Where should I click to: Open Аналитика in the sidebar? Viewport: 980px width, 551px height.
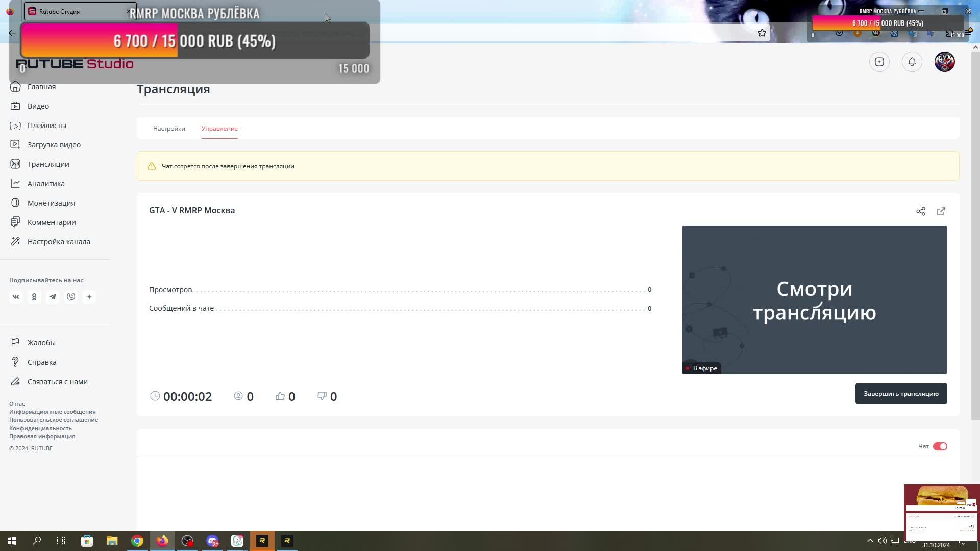pos(46,184)
